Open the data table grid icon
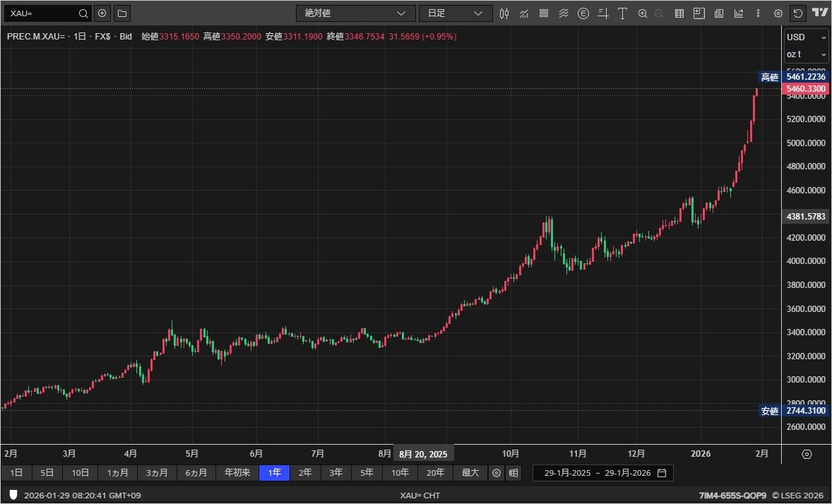Screen dimensions: 832x504 [679, 13]
